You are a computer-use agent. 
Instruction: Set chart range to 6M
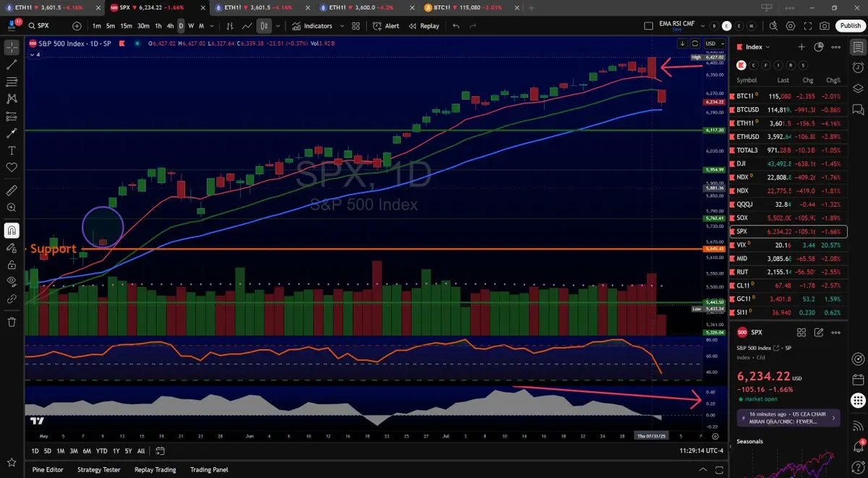(x=86, y=451)
